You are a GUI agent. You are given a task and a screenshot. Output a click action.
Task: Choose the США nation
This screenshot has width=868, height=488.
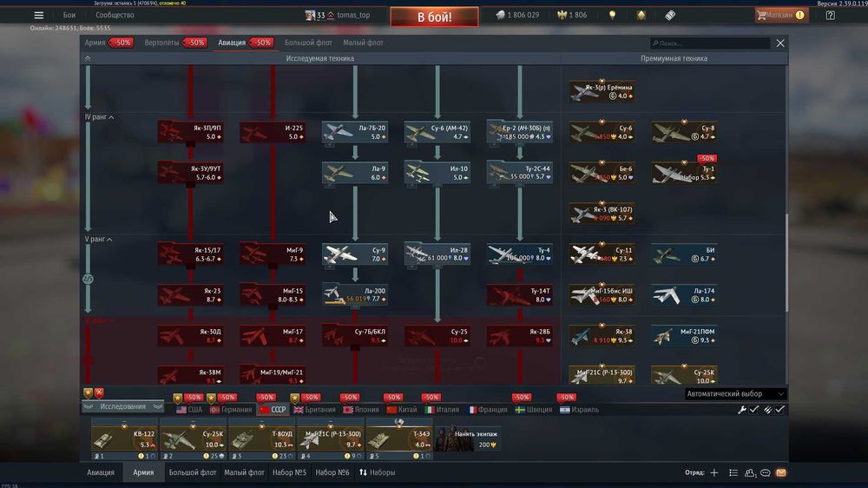click(189, 410)
